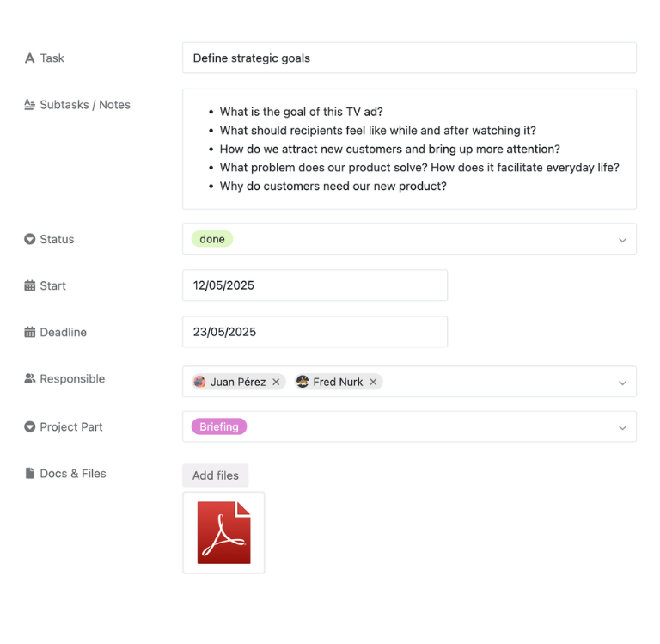The image size is (660, 644).
Task: Click the Deadline calendar icon
Action: click(x=30, y=332)
